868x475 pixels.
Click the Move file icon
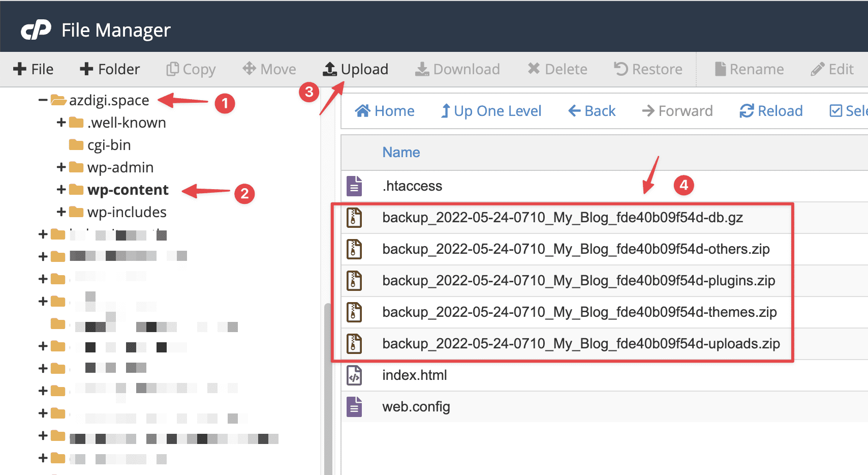click(269, 69)
